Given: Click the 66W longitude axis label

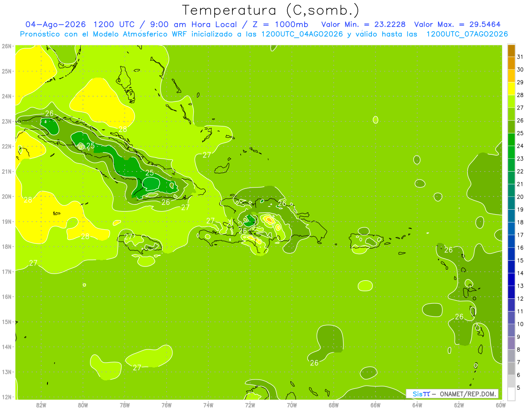Looking at the screenshot, I should click(x=376, y=405).
